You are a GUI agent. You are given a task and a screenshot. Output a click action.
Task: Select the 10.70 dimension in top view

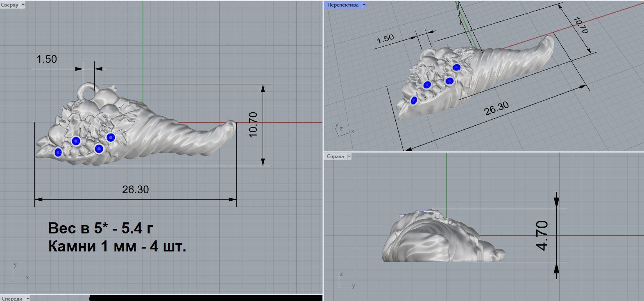click(x=253, y=124)
